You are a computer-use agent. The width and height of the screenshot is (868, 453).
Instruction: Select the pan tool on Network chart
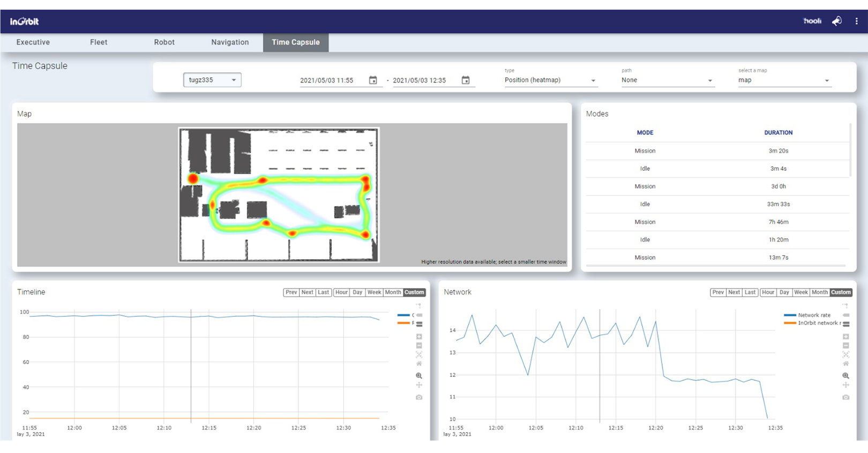click(x=845, y=385)
